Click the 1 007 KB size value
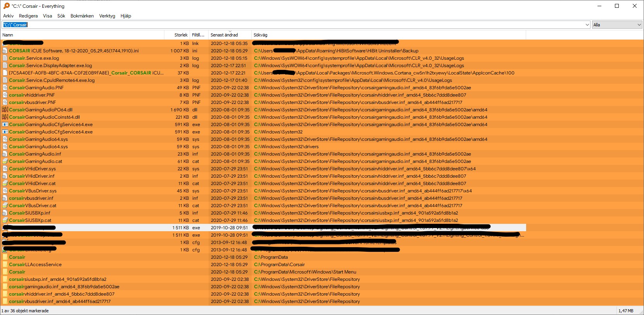 pyautogui.click(x=180, y=51)
